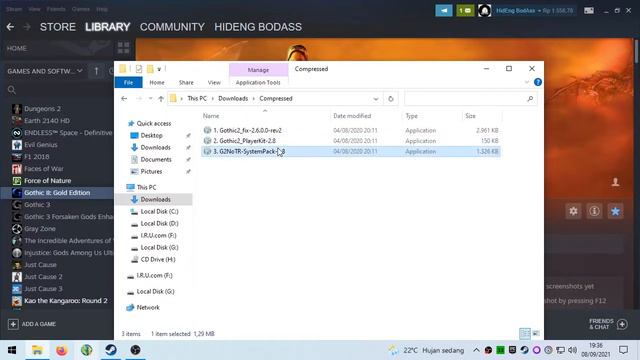
Task: Sort files by Size column header
Action: tap(470, 116)
